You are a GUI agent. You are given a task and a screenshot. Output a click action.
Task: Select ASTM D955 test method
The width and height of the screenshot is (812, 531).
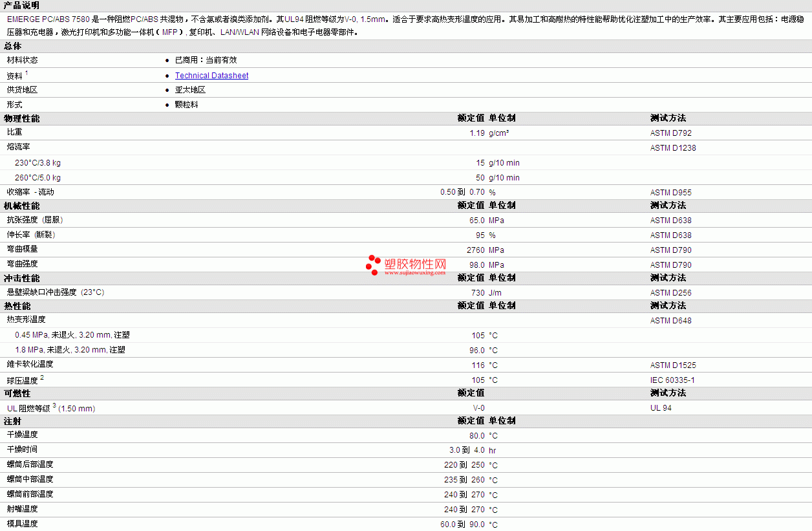click(x=671, y=193)
